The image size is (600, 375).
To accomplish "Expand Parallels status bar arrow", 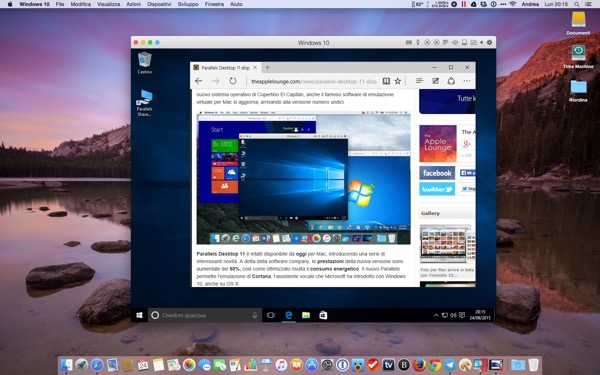I will click(x=481, y=42).
